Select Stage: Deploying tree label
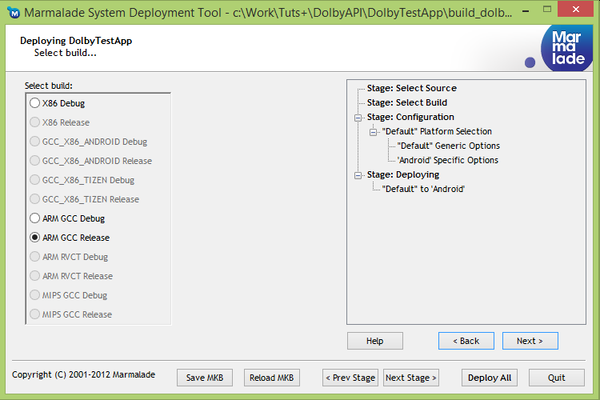Screen dimensions: 600x400 tap(403, 175)
